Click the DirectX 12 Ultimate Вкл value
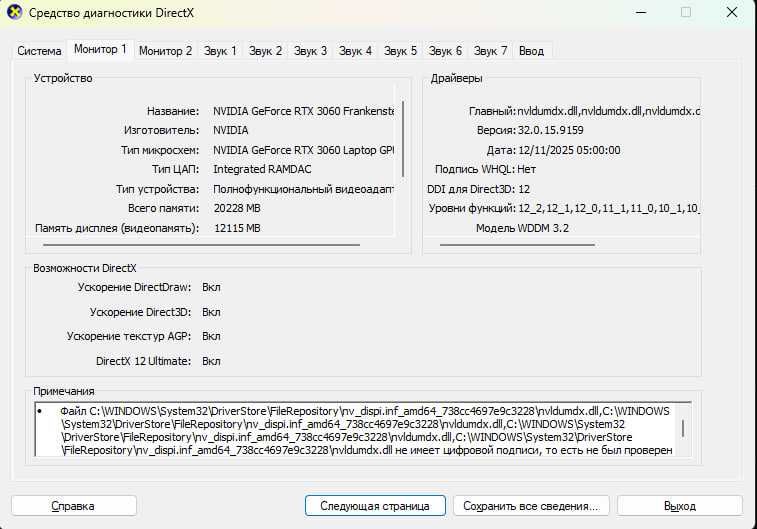757x529 pixels. pyautogui.click(x=211, y=361)
